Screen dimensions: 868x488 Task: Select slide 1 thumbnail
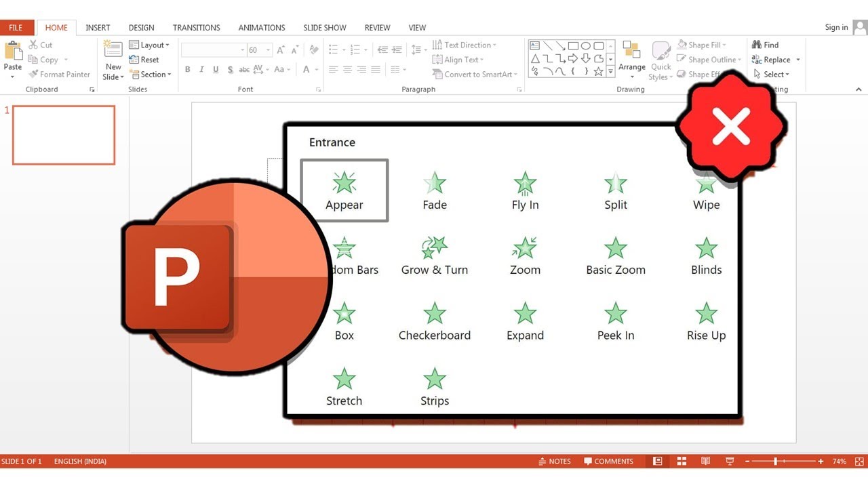click(64, 135)
